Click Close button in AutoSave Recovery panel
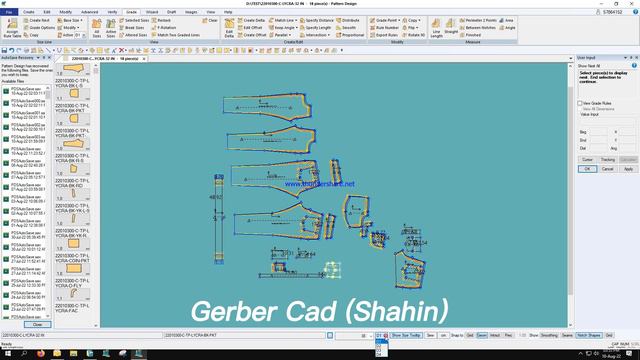Viewport: 640px width, 360px height. (x=38, y=324)
